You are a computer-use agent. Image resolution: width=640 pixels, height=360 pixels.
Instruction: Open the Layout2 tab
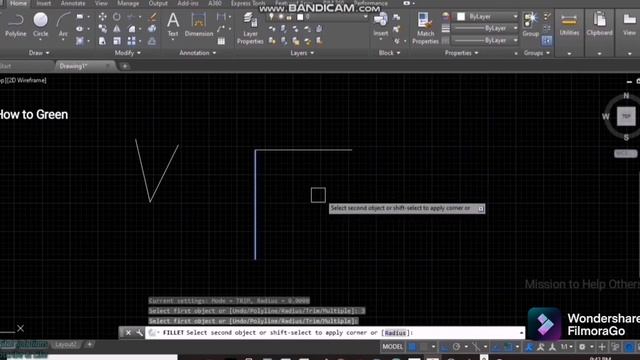66,344
